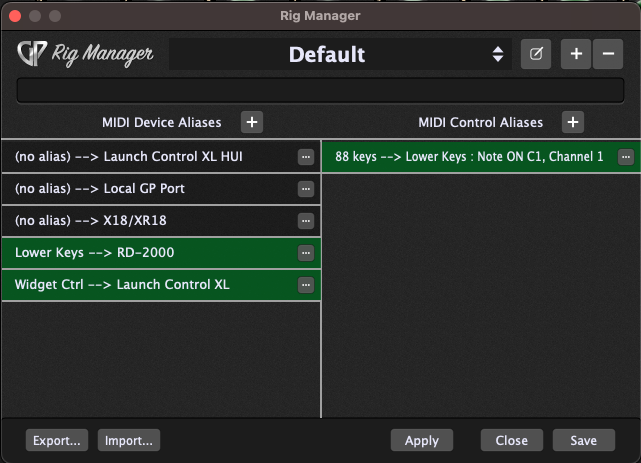Select the X18/XR18 device row

coord(161,221)
